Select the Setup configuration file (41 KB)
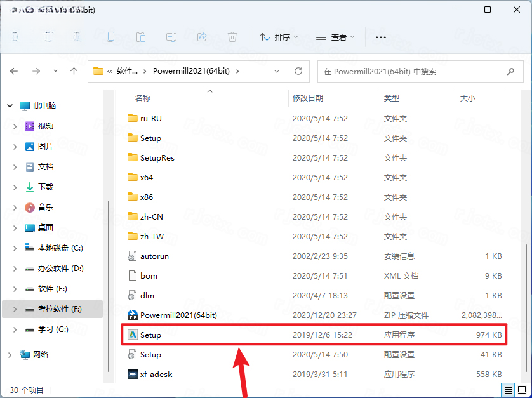The image size is (532, 398). click(x=150, y=355)
